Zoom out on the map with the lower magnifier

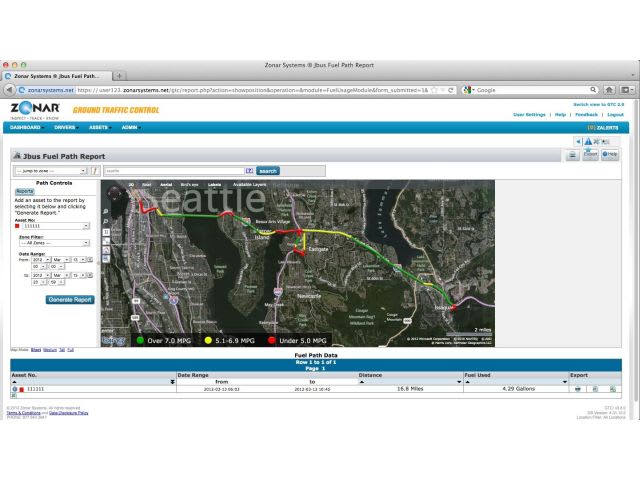coord(106,222)
